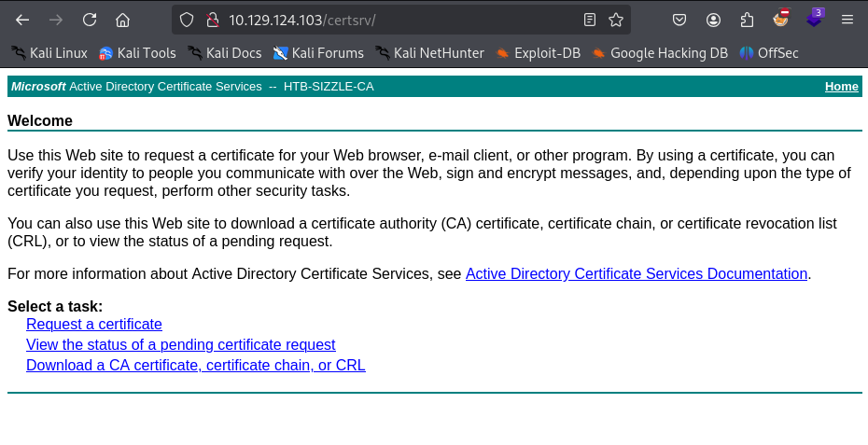The image size is (868, 445).
Task: Open the Kali NetHunter bookmark
Action: click(x=429, y=53)
